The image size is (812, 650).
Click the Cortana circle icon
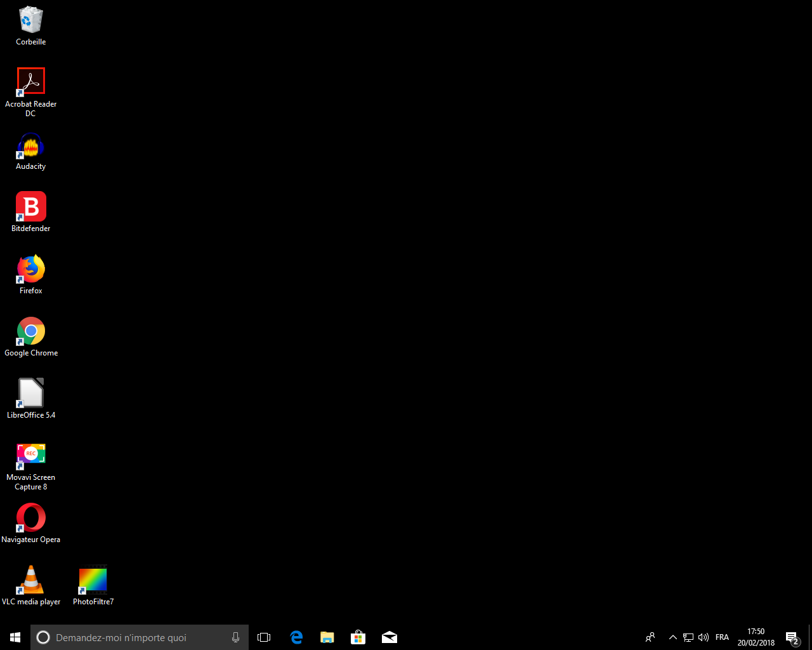43,637
